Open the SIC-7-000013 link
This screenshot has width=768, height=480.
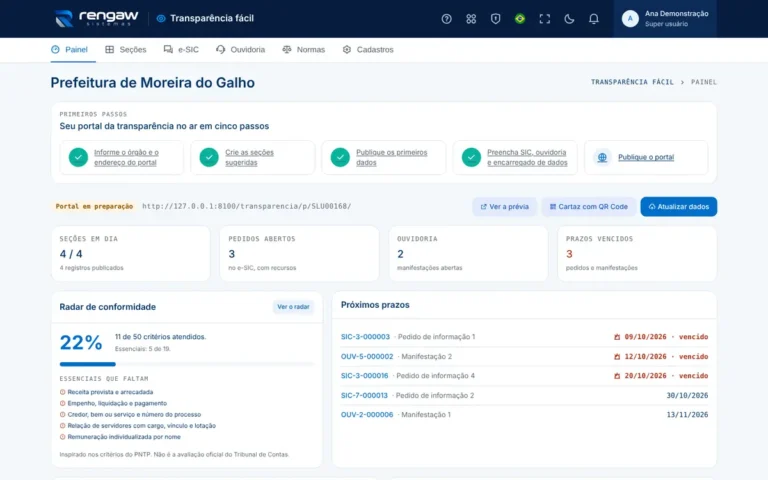(x=364, y=395)
